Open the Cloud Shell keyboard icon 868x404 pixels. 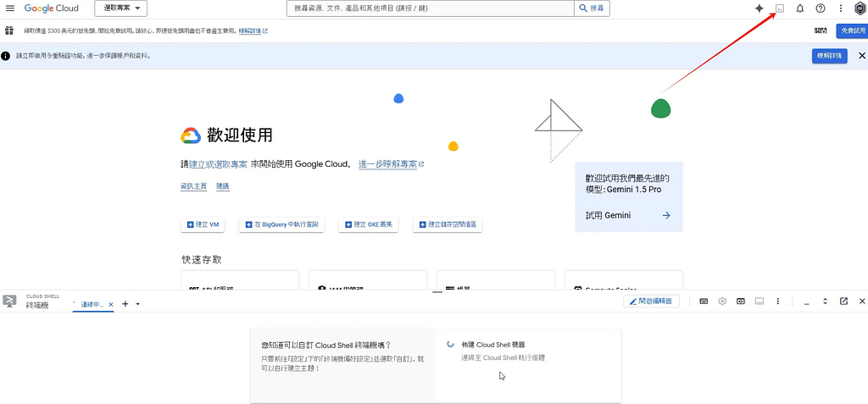pos(704,301)
